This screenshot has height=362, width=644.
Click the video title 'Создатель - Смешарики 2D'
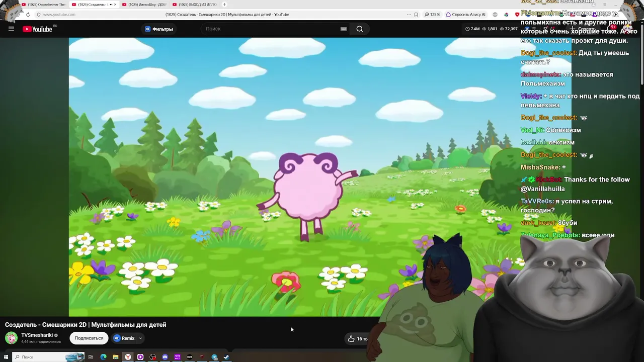[86, 325]
